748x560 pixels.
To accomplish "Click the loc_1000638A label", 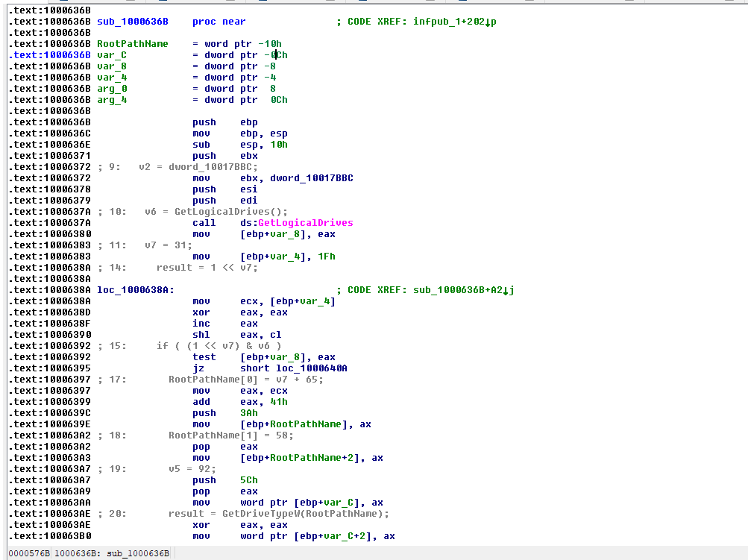I will [133, 290].
